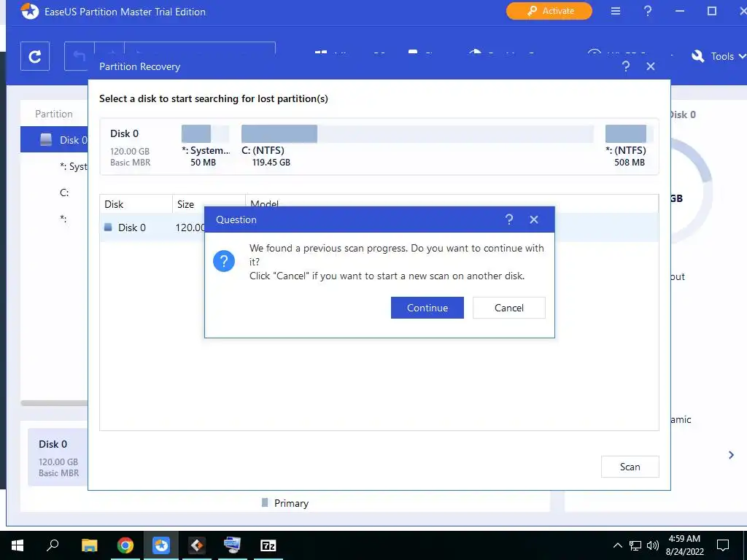Open File Explorer from taskbar
Screen dimensions: 747x560
89,545
